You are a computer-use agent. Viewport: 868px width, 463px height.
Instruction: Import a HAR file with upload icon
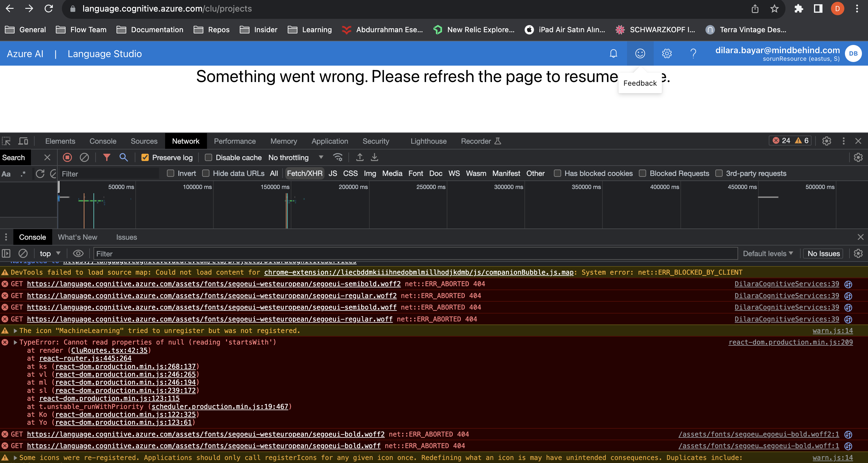[x=360, y=157]
